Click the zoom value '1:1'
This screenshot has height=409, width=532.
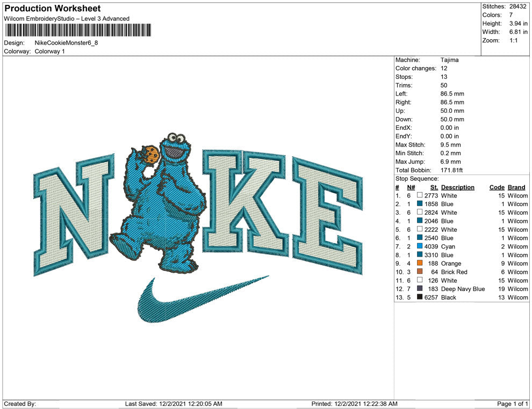513,40
